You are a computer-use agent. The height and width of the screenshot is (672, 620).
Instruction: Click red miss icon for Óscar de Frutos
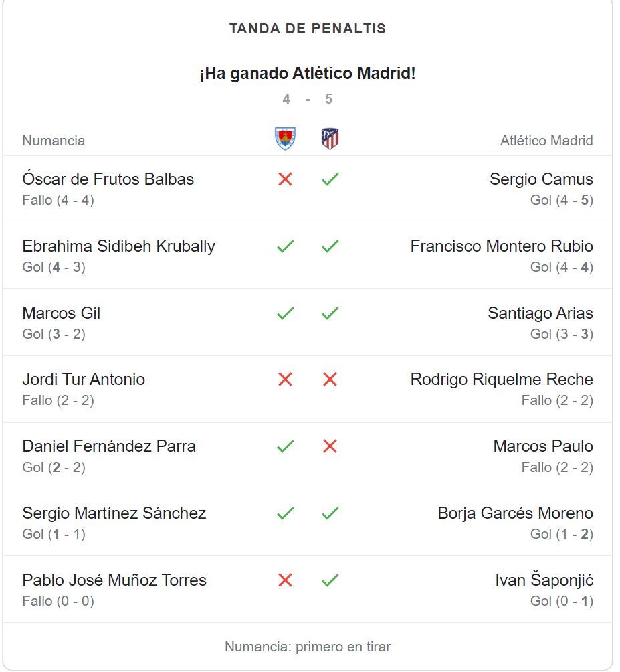coord(285,179)
